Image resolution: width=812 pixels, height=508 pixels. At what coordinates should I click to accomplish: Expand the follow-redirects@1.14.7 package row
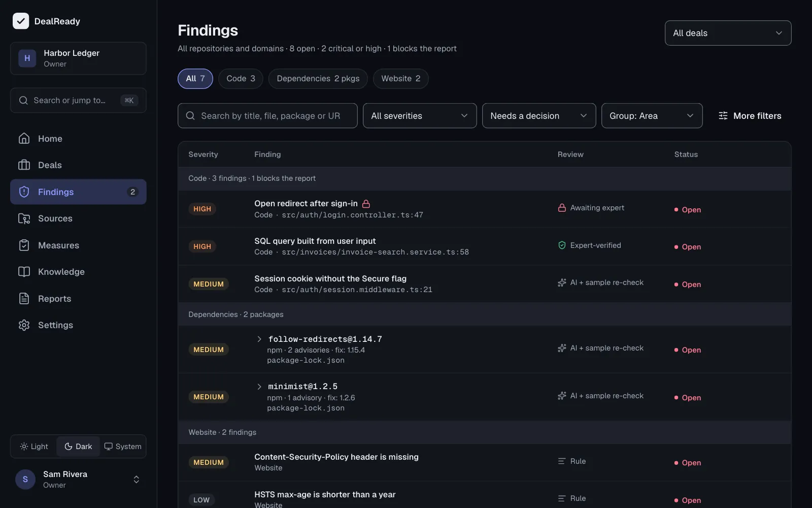coord(259,339)
